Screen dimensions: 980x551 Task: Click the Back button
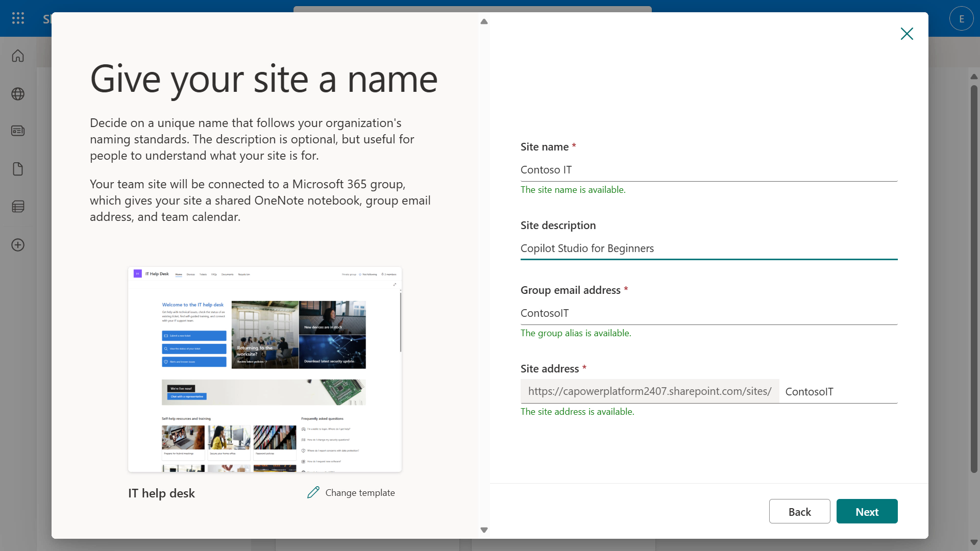click(799, 512)
